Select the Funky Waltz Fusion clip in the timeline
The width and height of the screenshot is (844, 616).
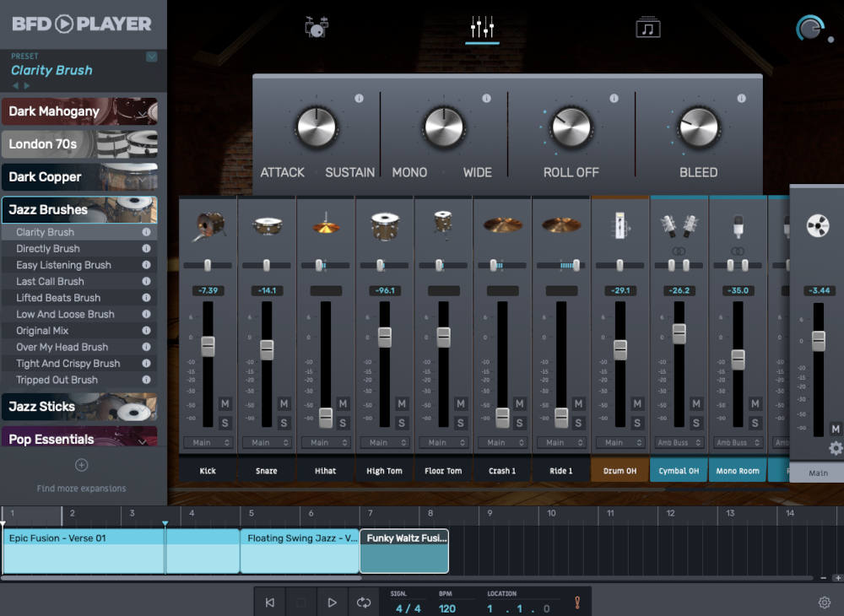(x=403, y=550)
